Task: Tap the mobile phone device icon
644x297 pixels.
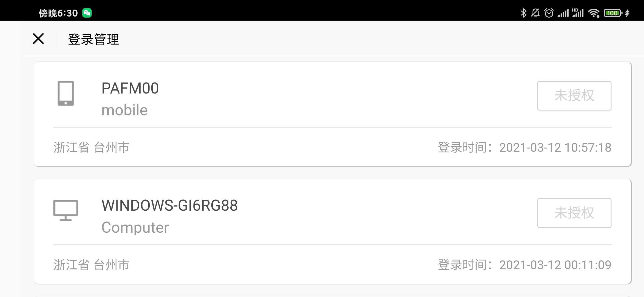Action: click(66, 93)
